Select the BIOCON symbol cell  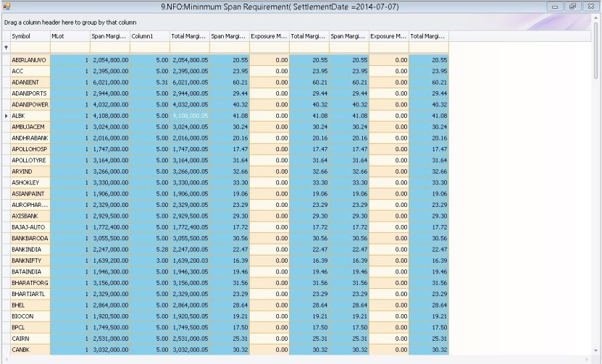coord(30,316)
